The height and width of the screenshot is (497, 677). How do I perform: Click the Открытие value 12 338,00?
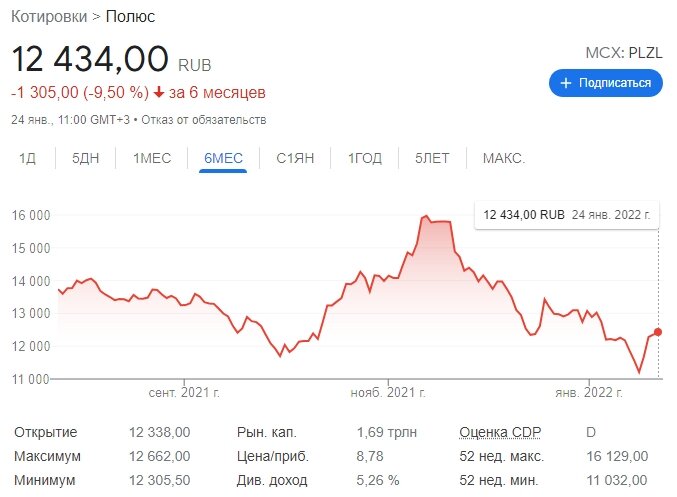coord(159,432)
